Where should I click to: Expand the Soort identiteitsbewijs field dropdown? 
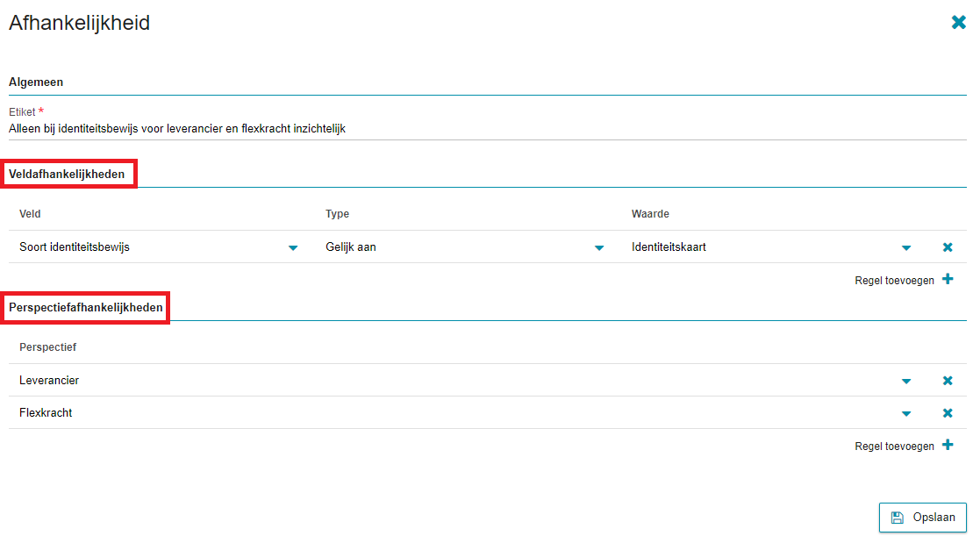[x=293, y=248]
